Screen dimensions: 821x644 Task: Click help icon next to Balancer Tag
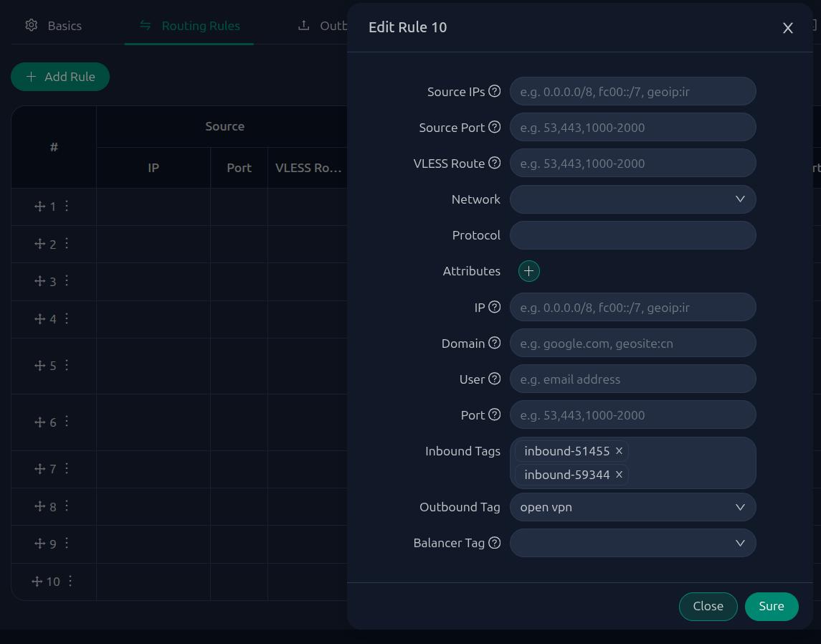click(x=494, y=542)
